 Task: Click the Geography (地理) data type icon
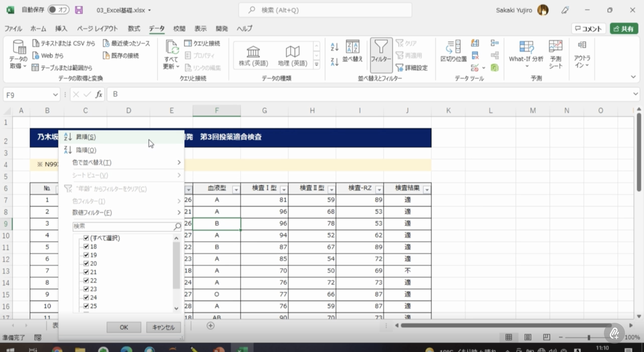tap(292, 52)
